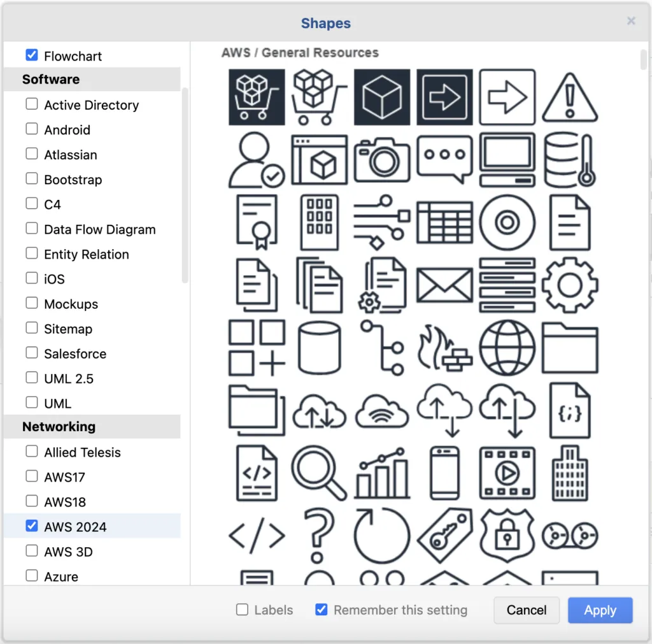
Task: Select the magnifying glass shape
Action: point(320,472)
